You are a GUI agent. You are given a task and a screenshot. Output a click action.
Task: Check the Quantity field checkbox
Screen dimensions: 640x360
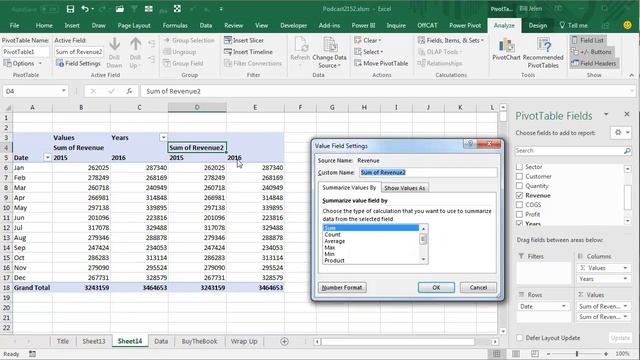pyautogui.click(x=519, y=186)
